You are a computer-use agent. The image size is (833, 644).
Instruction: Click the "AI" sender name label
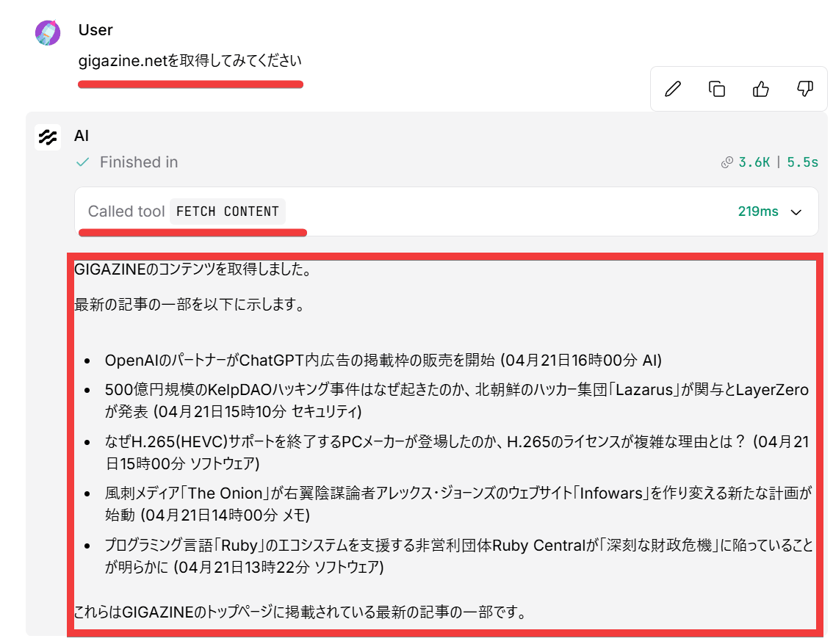tap(82, 136)
